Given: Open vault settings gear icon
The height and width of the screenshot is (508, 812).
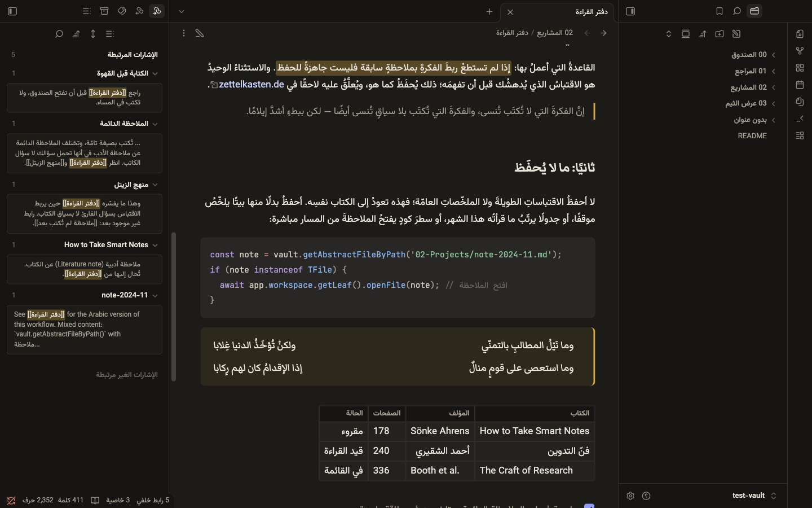Looking at the screenshot, I should (x=630, y=496).
